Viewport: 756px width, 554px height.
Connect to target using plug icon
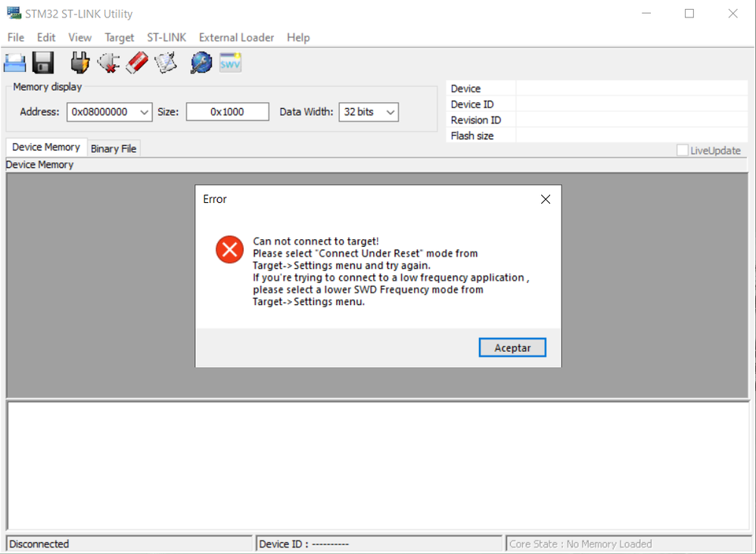79,63
